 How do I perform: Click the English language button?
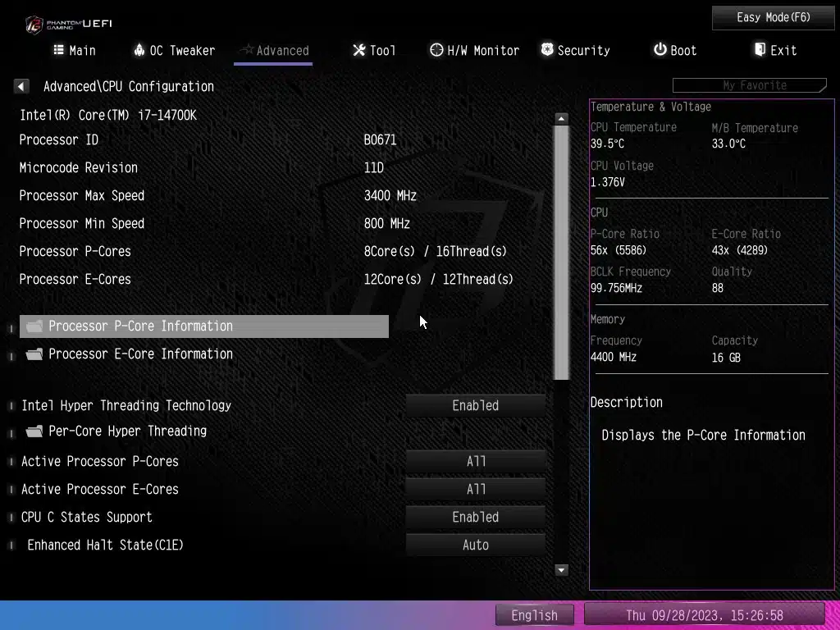(x=535, y=615)
